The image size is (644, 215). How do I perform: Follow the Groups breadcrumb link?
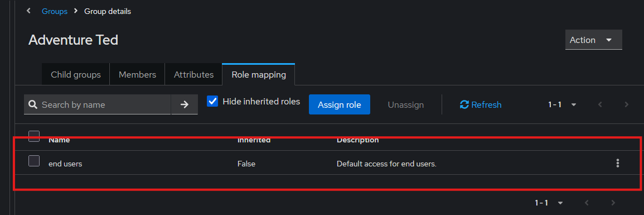point(55,12)
